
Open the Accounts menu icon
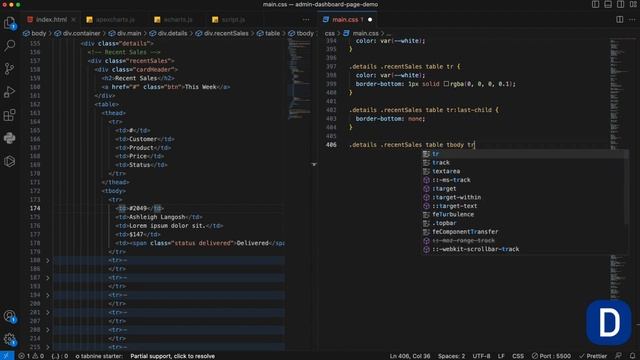9,316
